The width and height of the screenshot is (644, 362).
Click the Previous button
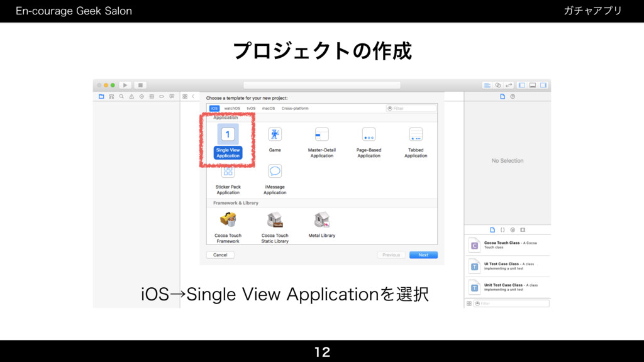click(x=391, y=255)
